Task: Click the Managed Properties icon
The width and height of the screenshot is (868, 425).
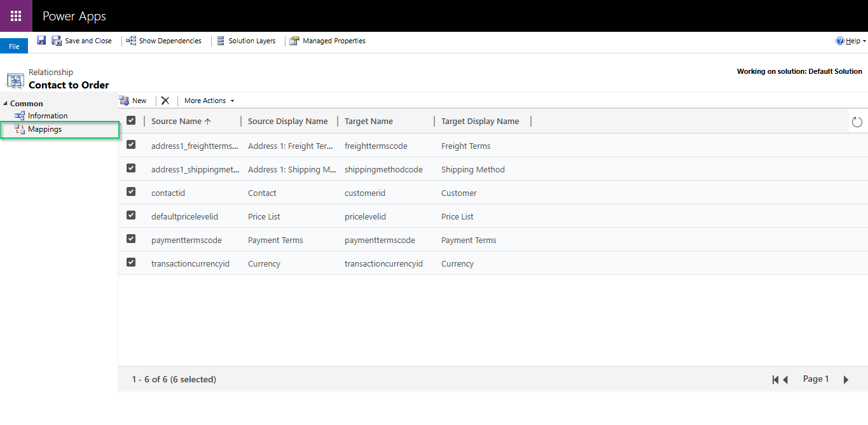Action: pyautogui.click(x=294, y=41)
